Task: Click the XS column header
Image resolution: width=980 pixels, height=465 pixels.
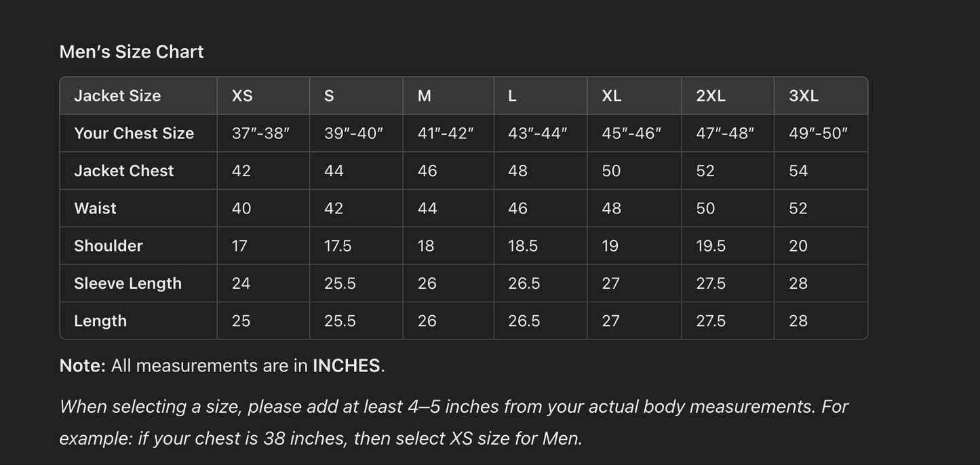Action: click(242, 96)
